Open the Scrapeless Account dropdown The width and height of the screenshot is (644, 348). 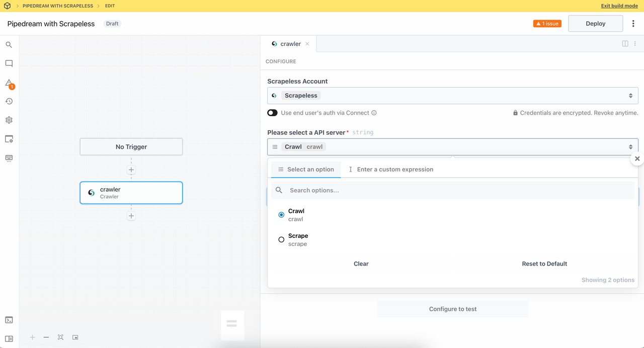453,96
